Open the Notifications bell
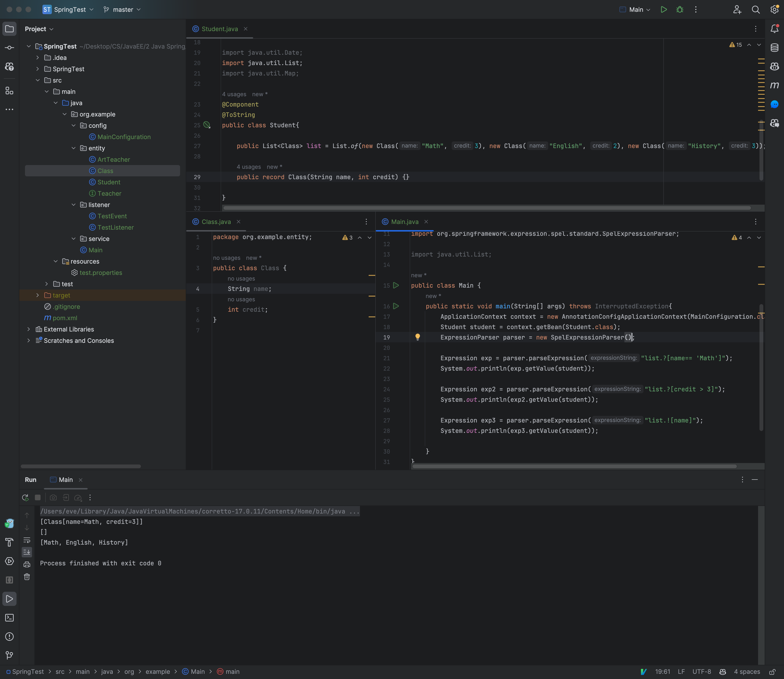 coord(774,29)
